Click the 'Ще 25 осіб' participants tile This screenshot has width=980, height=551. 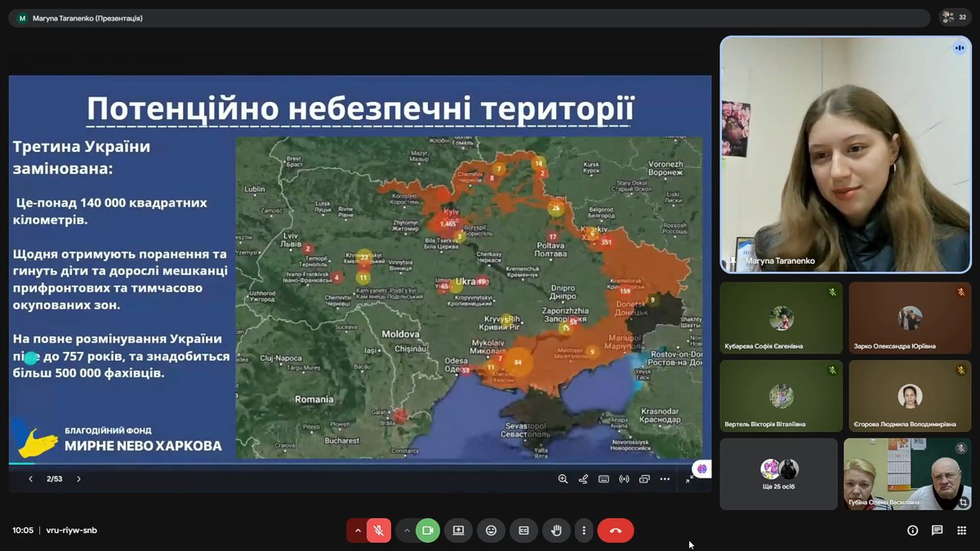click(x=778, y=474)
